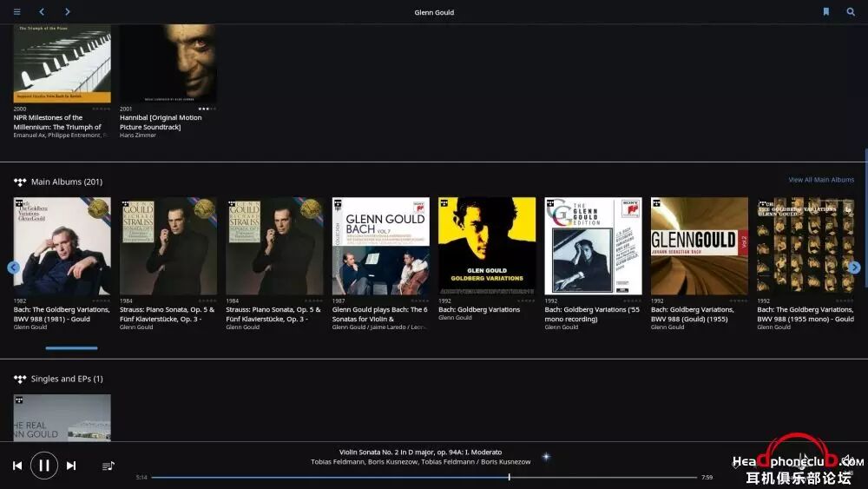The height and width of the screenshot is (489, 868).
Task: Click the TIDAL badge on the yellow Goldberg cover
Action: (444, 204)
